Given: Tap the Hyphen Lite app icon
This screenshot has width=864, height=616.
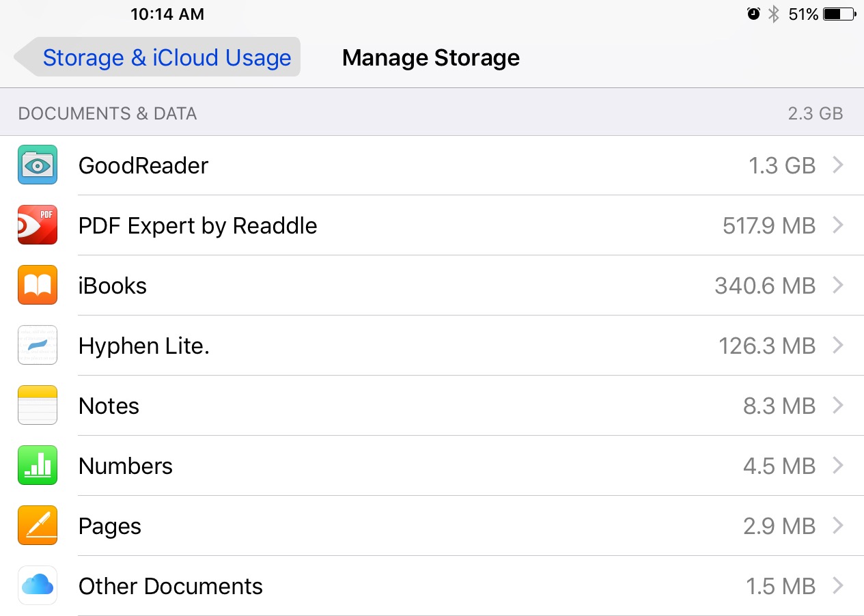Looking at the screenshot, I should (x=38, y=346).
